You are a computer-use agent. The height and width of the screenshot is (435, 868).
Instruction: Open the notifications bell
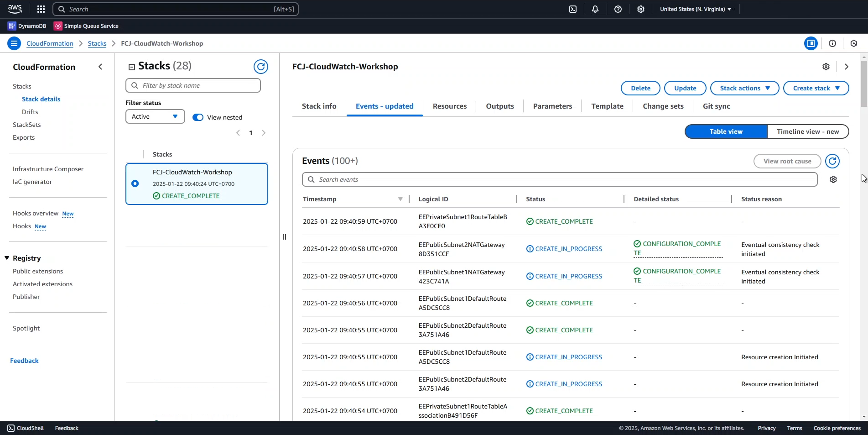click(x=595, y=9)
